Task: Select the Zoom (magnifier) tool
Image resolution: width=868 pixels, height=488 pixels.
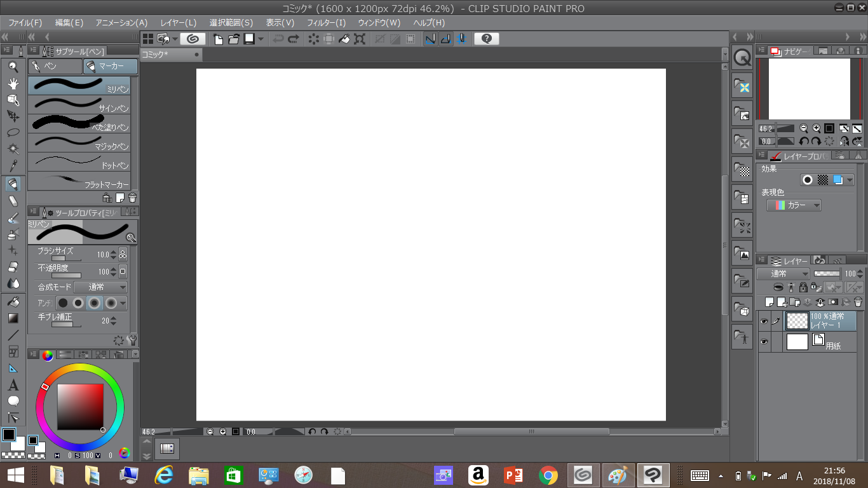Action: 13,66
